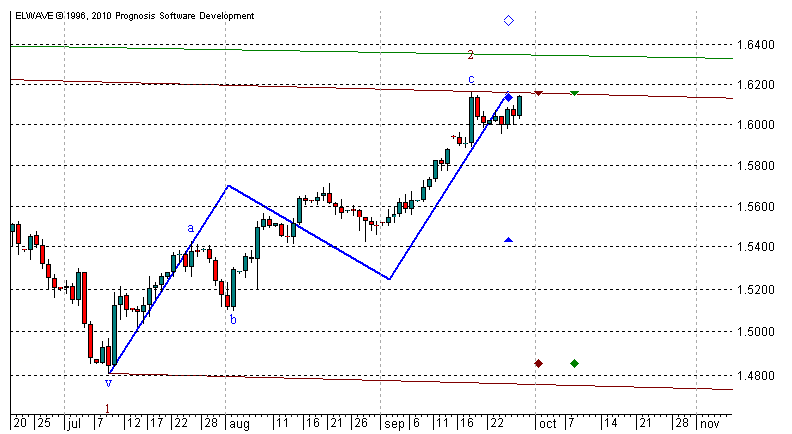Click the blue upward triangle marker
Image resolution: width=792 pixels, height=434 pixels.
click(509, 240)
